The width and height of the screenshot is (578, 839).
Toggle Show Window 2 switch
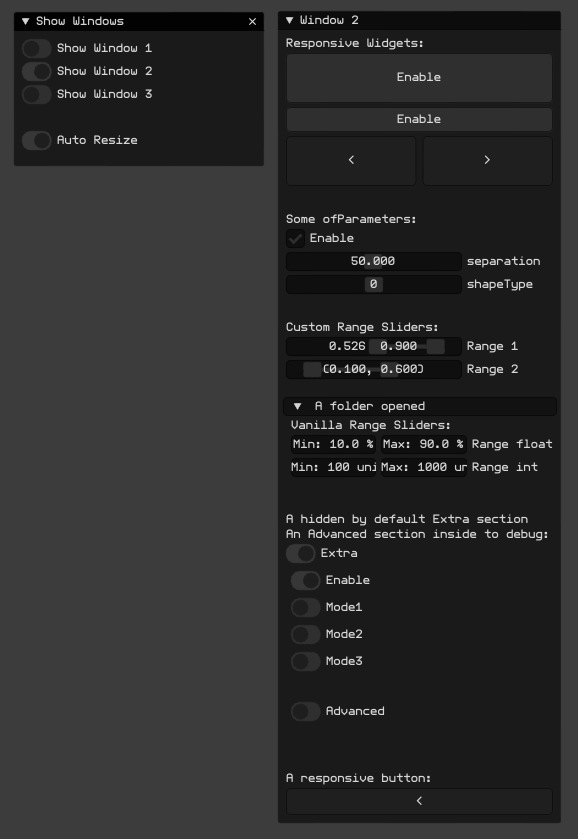36,71
